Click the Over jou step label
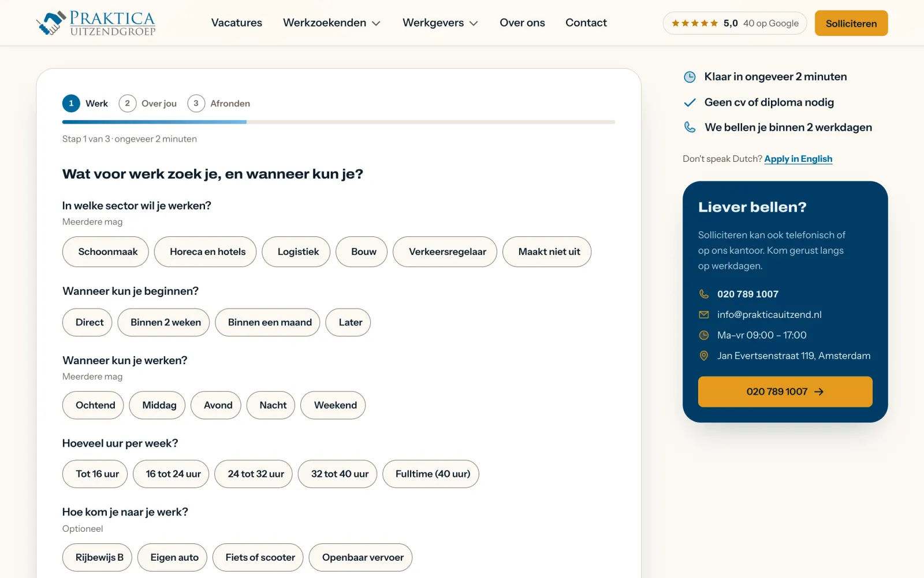The width and height of the screenshot is (924, 578). 159,103
